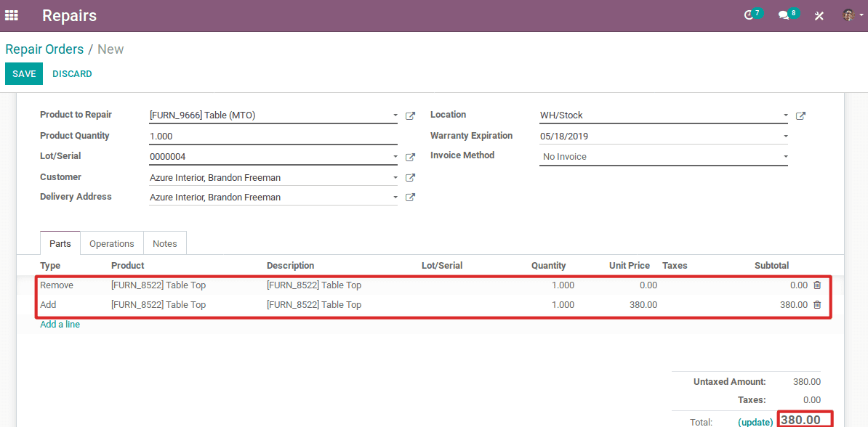Click the (update) total link

click(x=755, y=422)
